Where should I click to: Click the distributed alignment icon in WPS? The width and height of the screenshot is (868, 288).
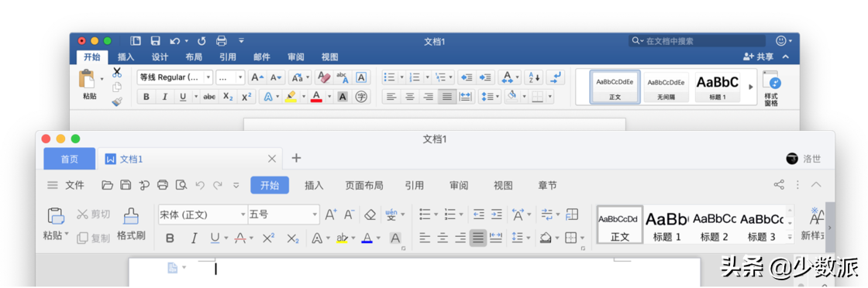point(496,238)
